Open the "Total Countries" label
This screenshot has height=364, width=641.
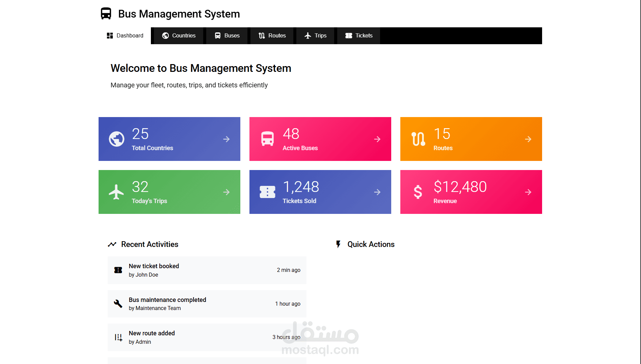pos(152,148)
